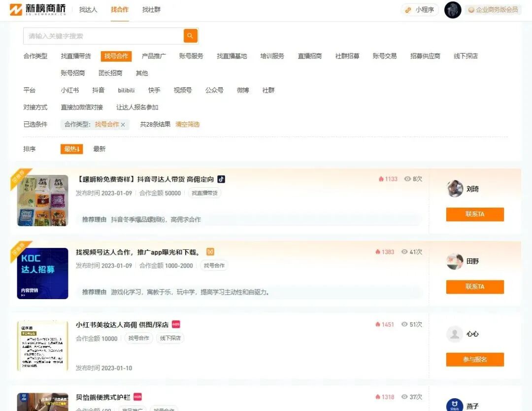532x411 pixels.
Task: Filter platform by bilibili
Action: pos(126,90)
